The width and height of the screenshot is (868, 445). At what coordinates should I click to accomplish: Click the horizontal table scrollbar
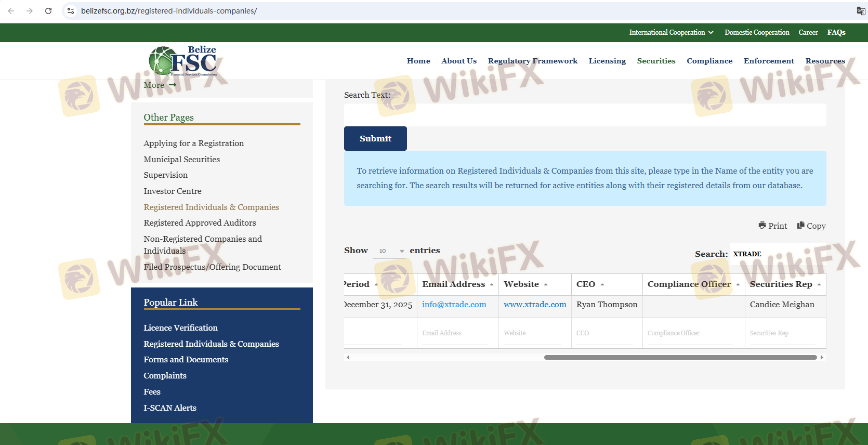[680, 358]
